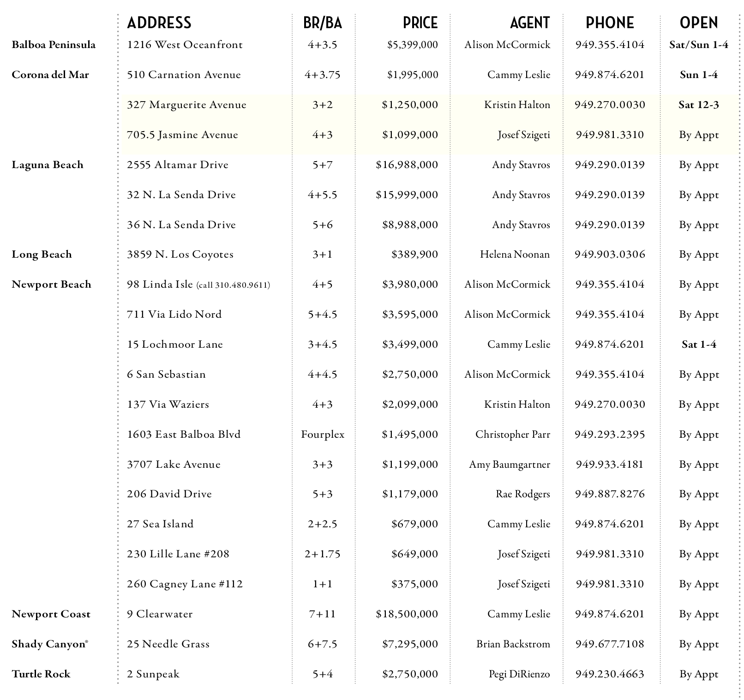This screenshot has width=744, height=700.
Task: Select agent Brian Backstrom
Action: 513,644
